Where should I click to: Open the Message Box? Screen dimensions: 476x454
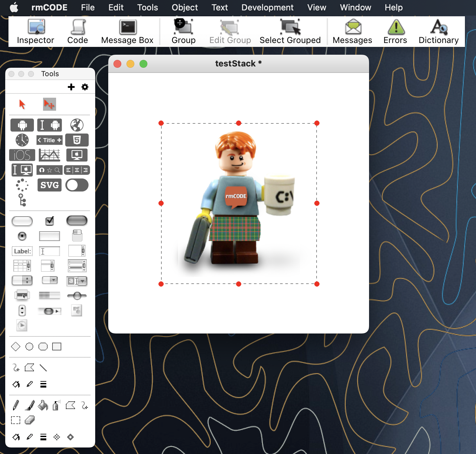(x=127, y=32)
